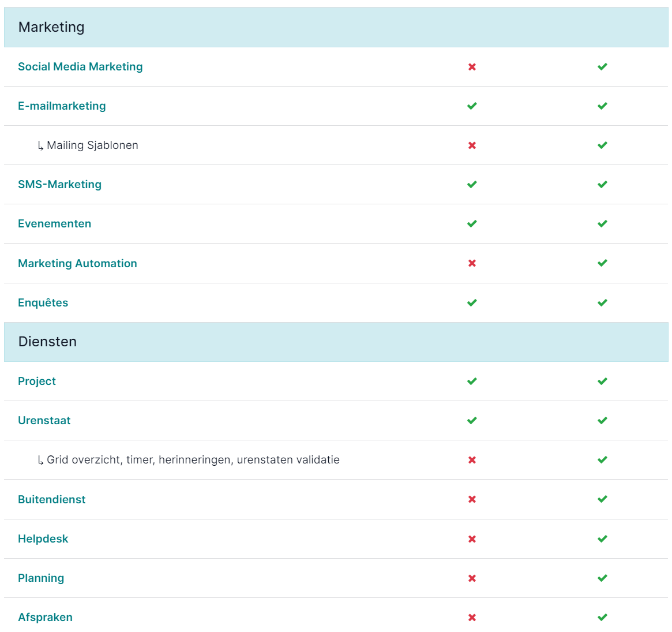Open the SMS-Marketing feature link
672x632 pixels.
point(59,184)
